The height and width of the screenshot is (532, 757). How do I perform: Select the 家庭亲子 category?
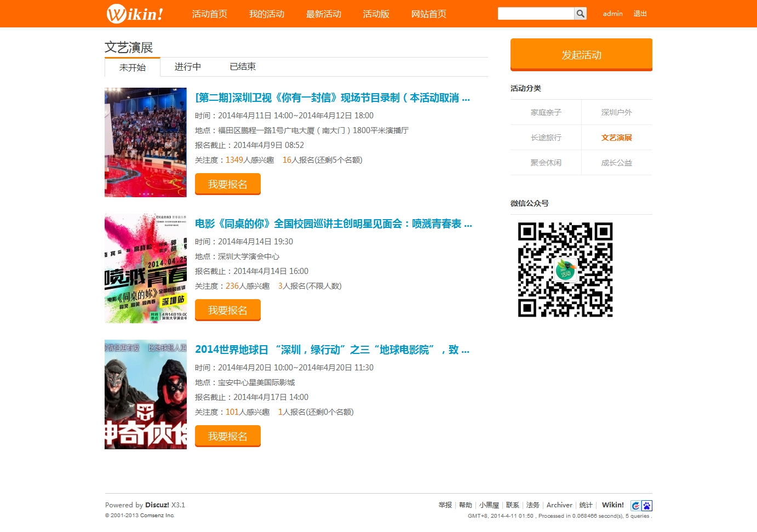click(x=546, y=112)
